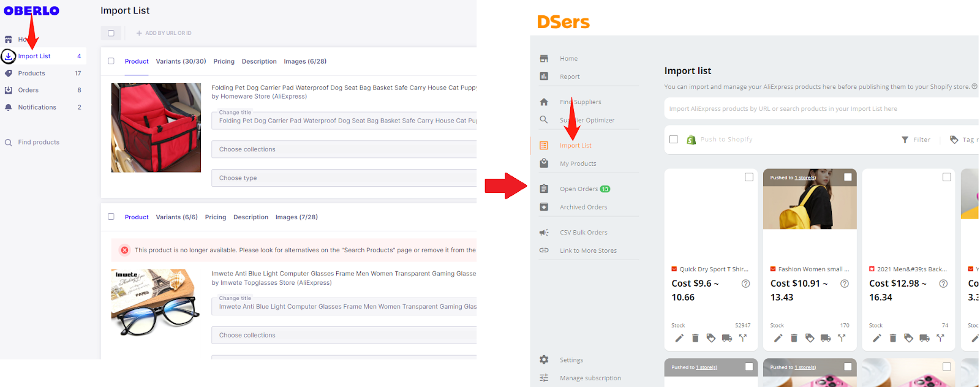Toggle DSers select-all checkbox beside Push to Shopify
The height and width of the screenshot is (387, 980).
coord(674,140)
